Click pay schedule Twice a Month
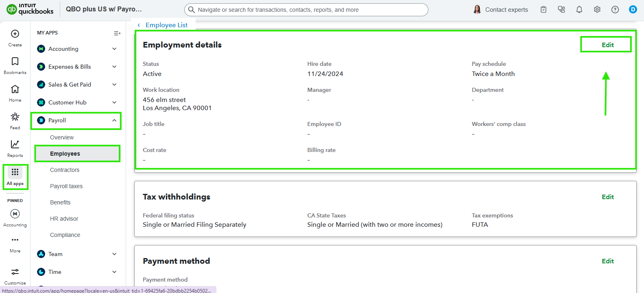Screen dimensions: 644x293 coord(493,74)
